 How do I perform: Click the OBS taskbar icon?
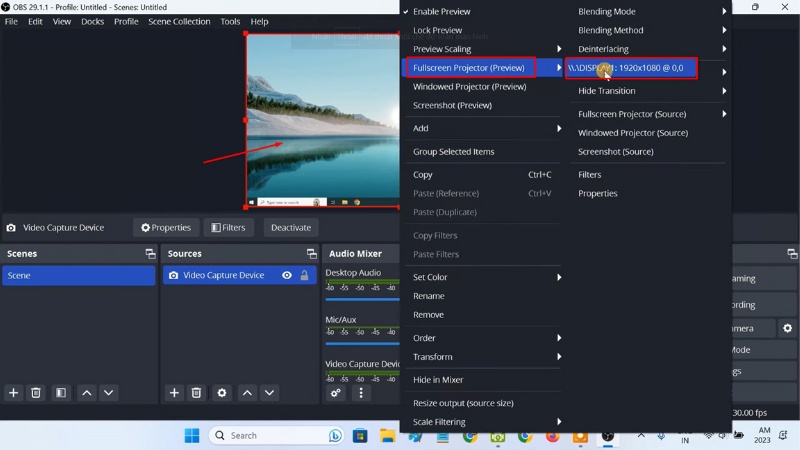click(x=608, y=437)
